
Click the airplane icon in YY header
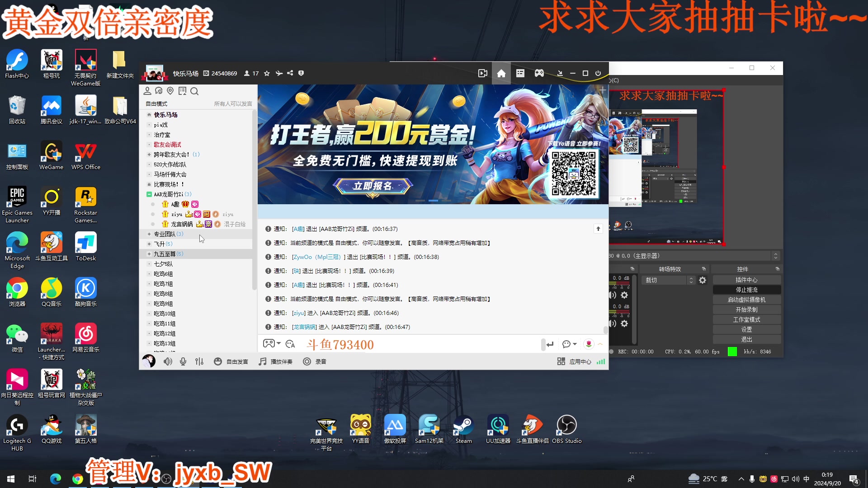point(279,73)
